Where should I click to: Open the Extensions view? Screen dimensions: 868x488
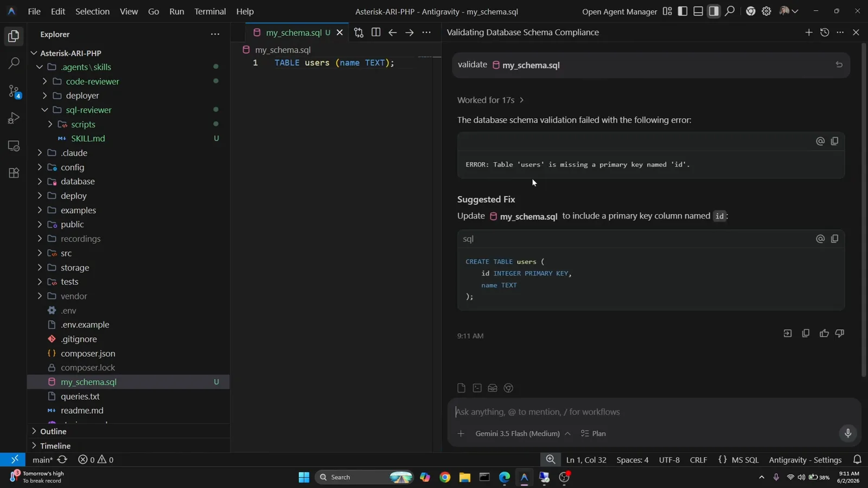coord(14,173)
